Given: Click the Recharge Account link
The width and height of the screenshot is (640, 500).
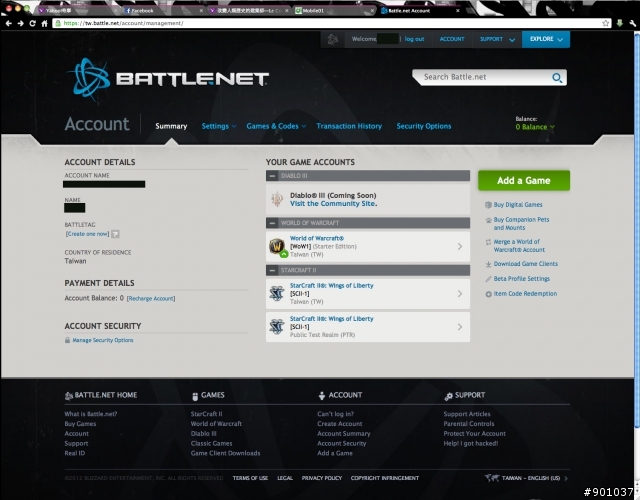Looking at the screenshot, I should (x=151, y=299).
